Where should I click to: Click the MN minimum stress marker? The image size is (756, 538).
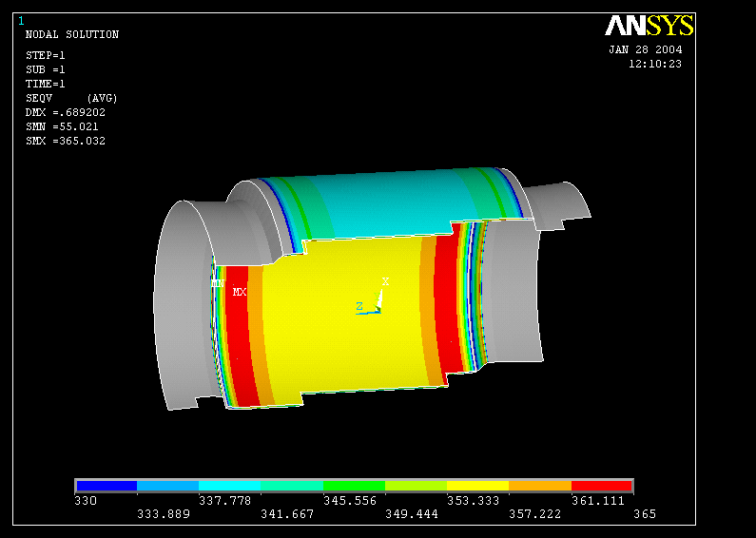pyautogui.click(x=218, y=283)
